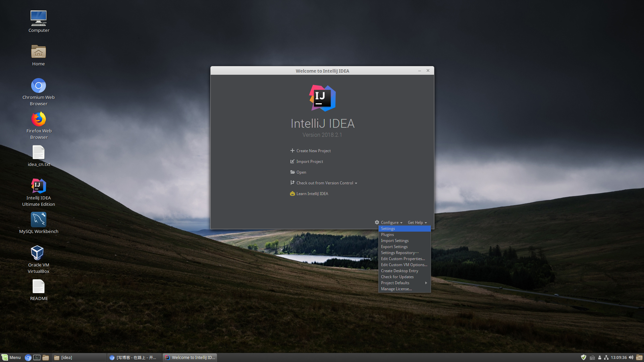The width and height of the screenshot is (644, 362).
Task: Click Learn IntelliJ IDEA
Action: pyautogui.click(x=312, y=194)
